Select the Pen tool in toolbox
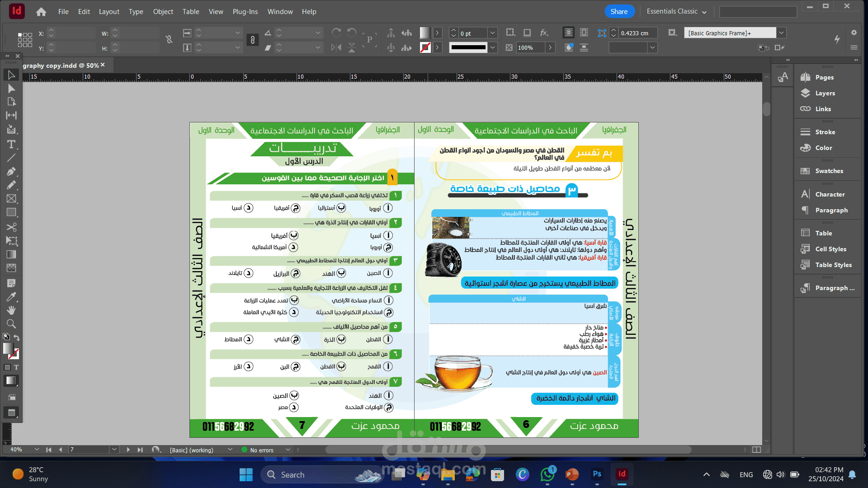 click(11, 172)
